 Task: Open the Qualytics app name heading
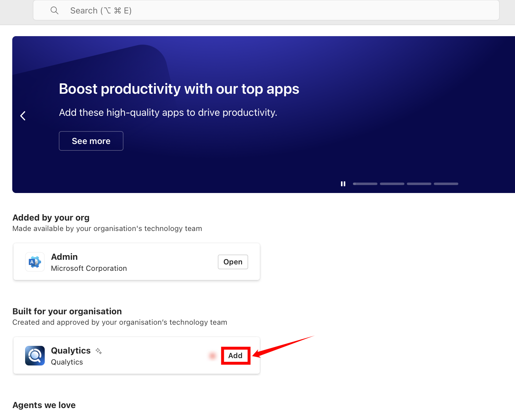(71, 350)
